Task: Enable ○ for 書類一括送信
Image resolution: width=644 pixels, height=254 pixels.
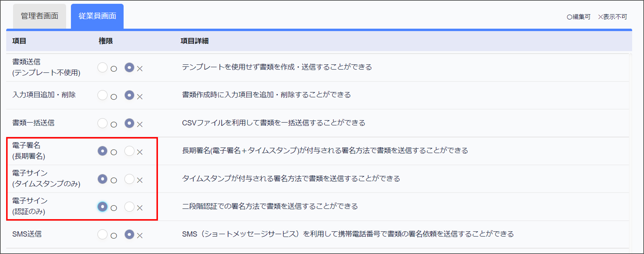Action: click(103, 123)
